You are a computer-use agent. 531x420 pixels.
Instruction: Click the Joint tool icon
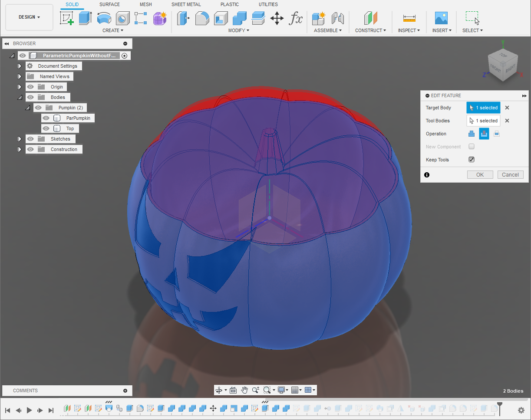[x=337, y=18]
